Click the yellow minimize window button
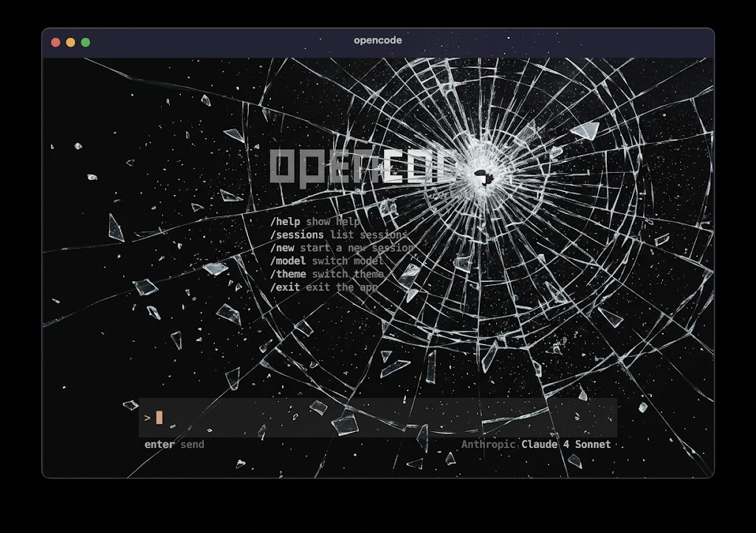The height and width of the screenshot is (533, 756). point(70,42)
